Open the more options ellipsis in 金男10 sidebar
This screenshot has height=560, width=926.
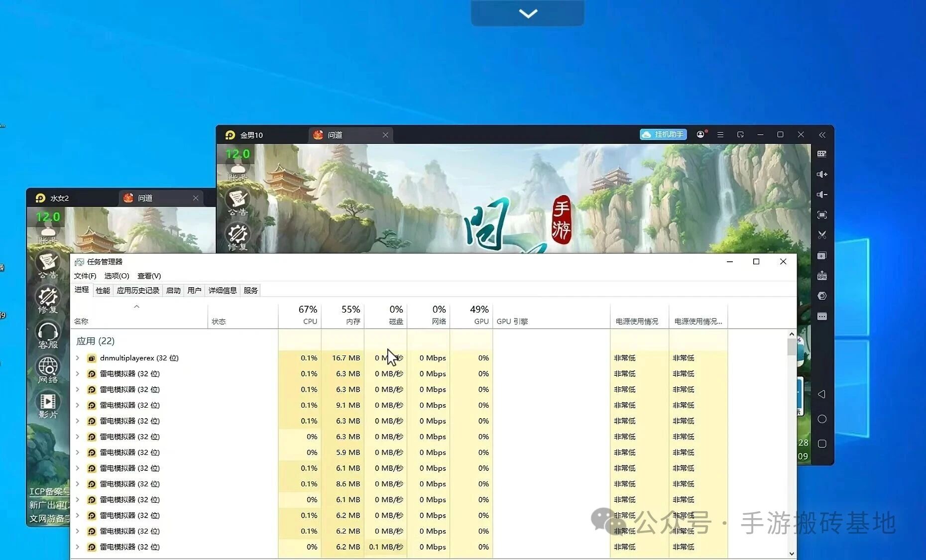(x=822, y=316)
